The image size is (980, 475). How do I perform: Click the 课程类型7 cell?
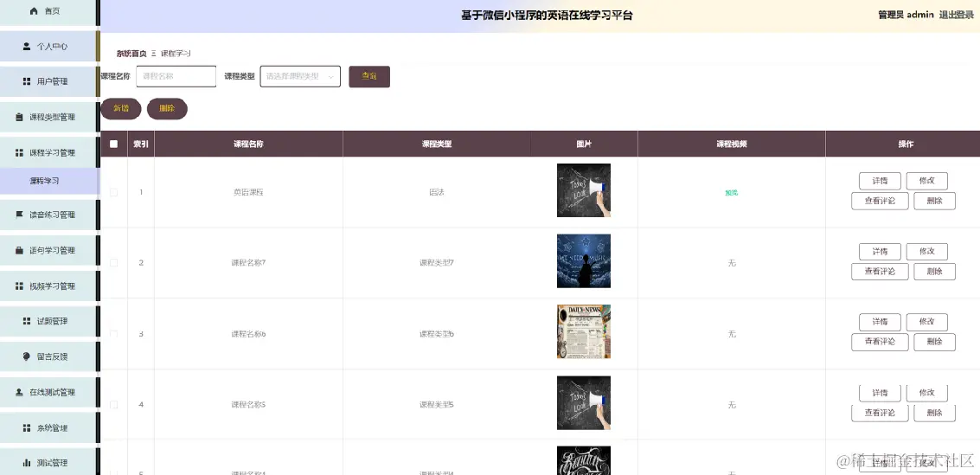[x=437, y=262]
